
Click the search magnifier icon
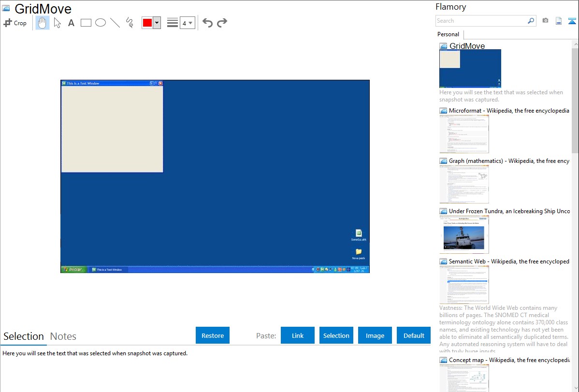[x=531, y=21]
